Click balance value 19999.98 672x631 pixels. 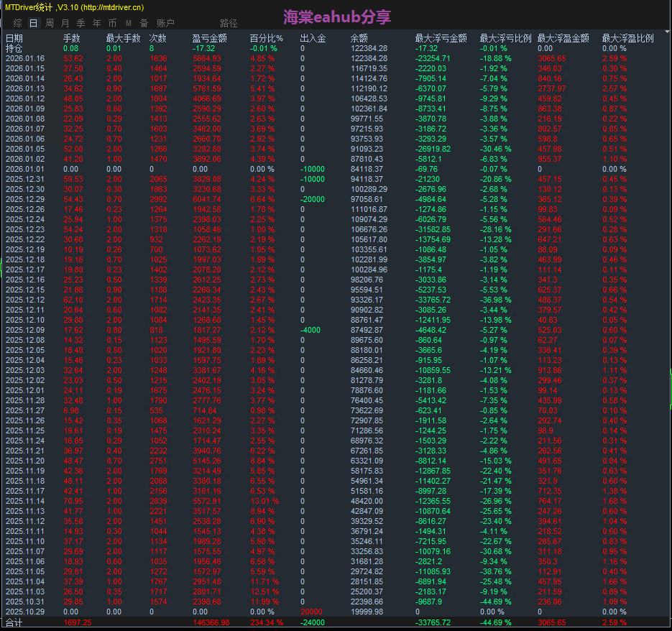[x=367, y=612]
